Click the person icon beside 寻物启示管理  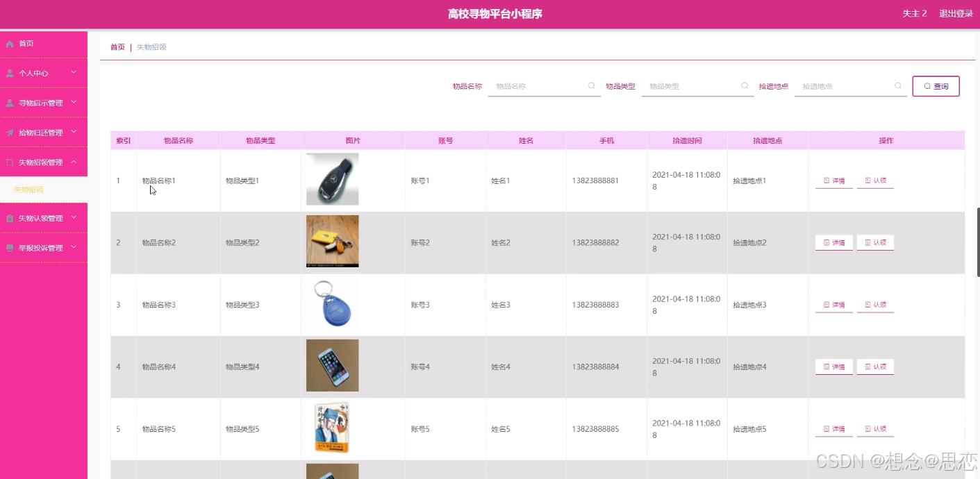pyautogui.click(x=10, y=103)
